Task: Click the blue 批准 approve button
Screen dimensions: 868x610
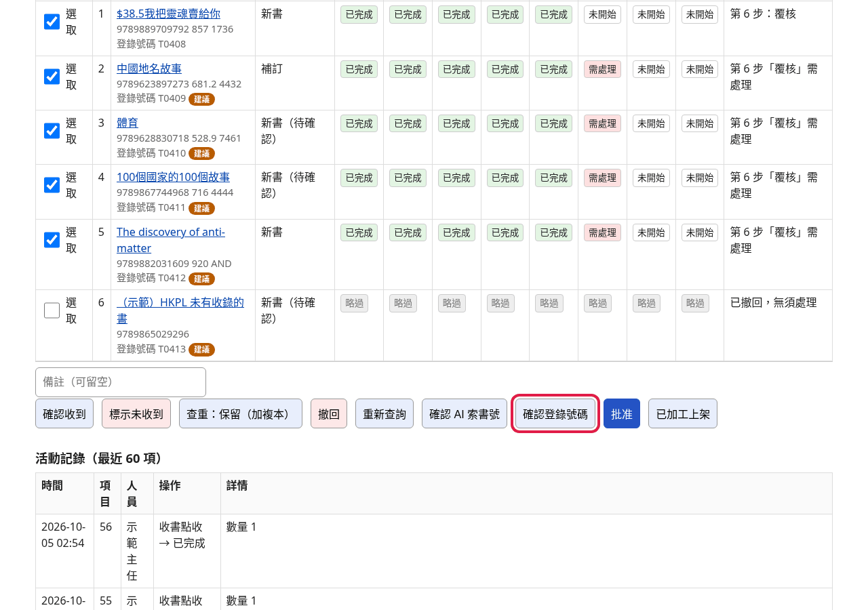Action: tap(622, 413)
